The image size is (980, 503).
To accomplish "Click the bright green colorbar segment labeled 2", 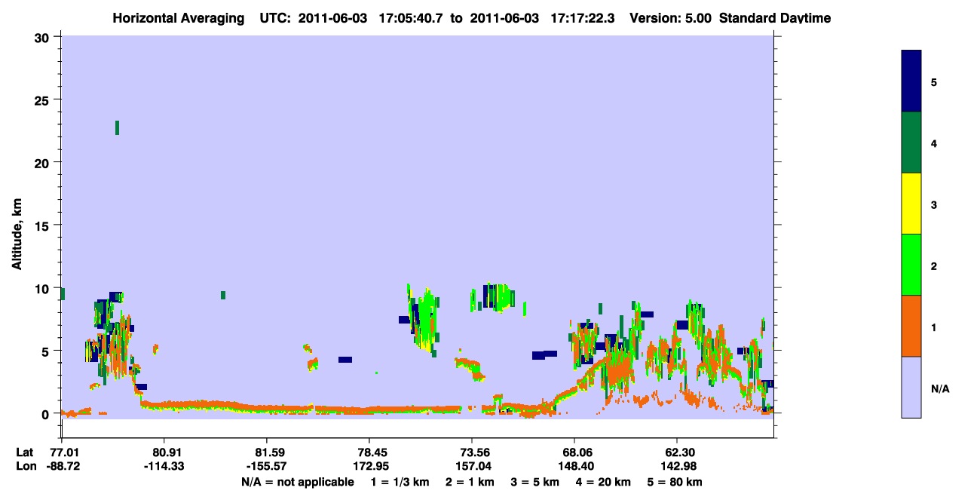I will [911, 265].
